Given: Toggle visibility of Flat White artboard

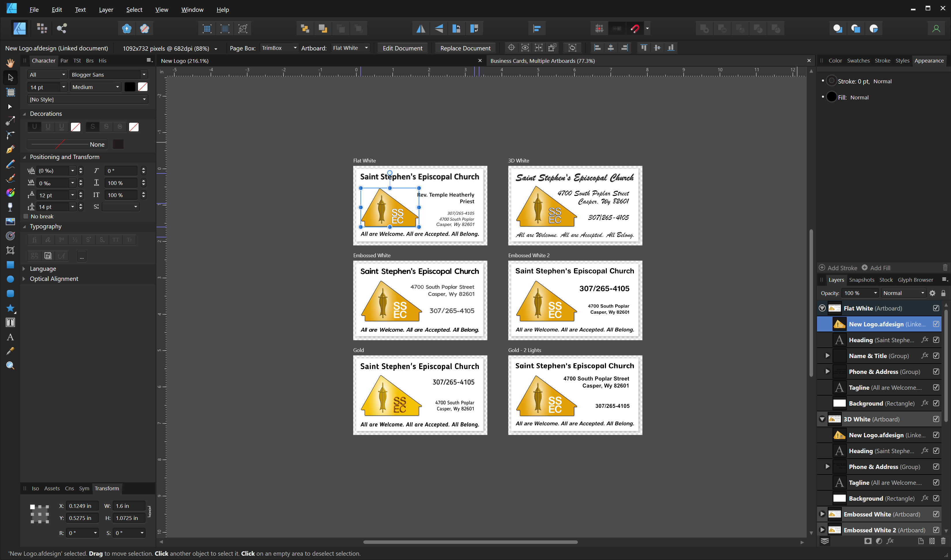Looking at the screenshot, I should 936,308.
